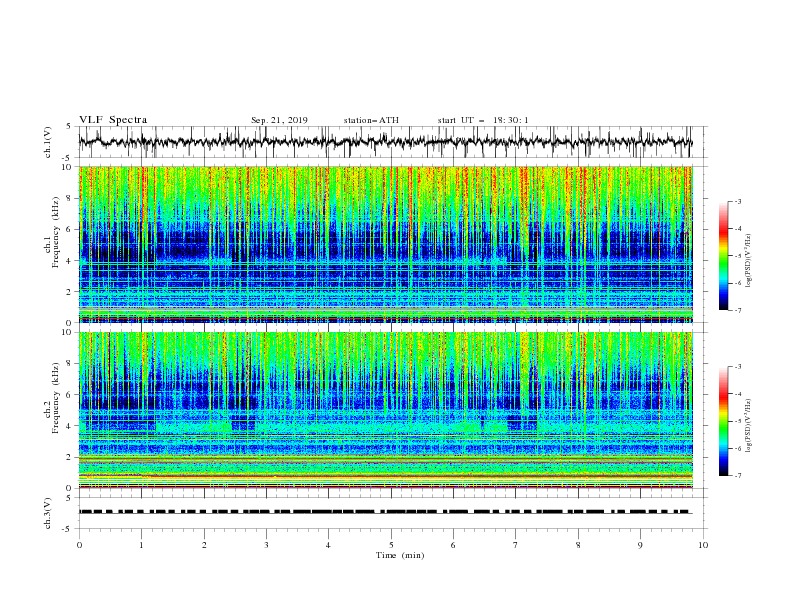Click the lower color scale bar
The image size is (792, 612).
(724, 421)
